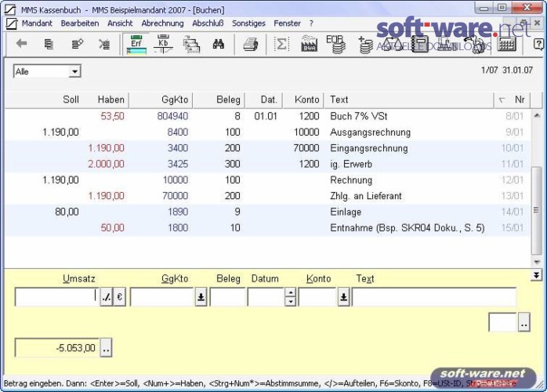Click the ./. sign toggle button

(x=107, y=297)
